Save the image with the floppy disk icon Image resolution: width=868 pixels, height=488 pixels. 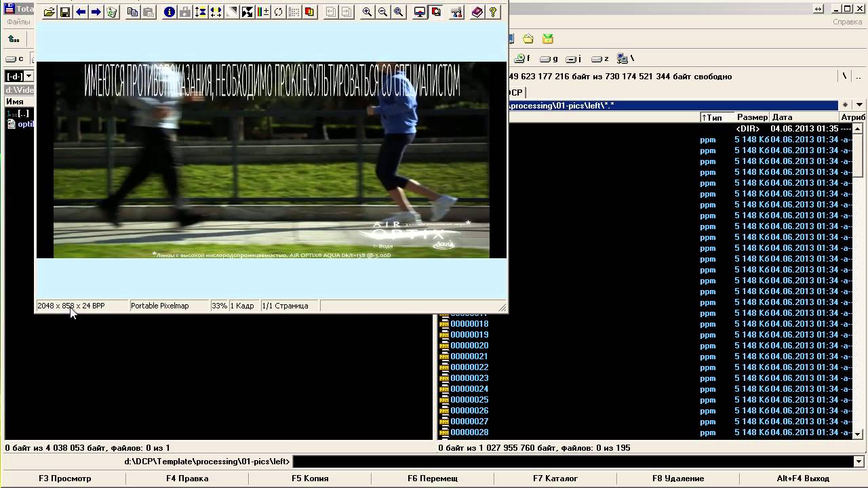[65, 12]
